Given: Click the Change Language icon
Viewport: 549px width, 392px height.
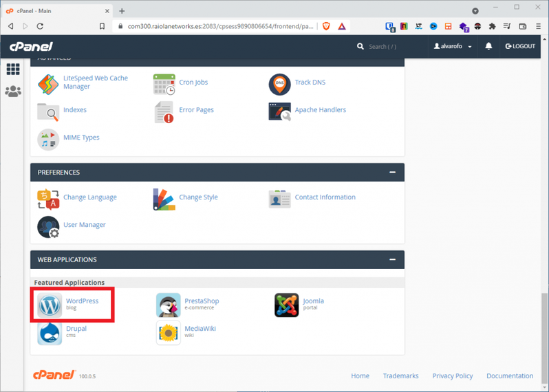Looking at the screenshot, I should click(x=48, y=199).
